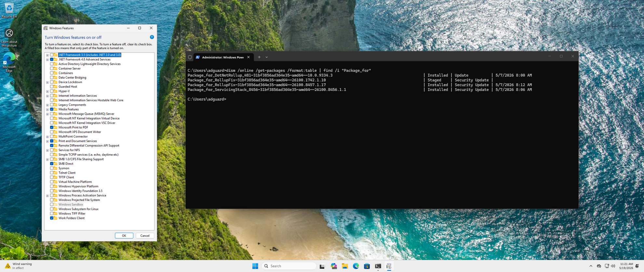The image size is (644, 272).
Task: Launch File Explorer from the taskbar
Action: coord(345,266)
